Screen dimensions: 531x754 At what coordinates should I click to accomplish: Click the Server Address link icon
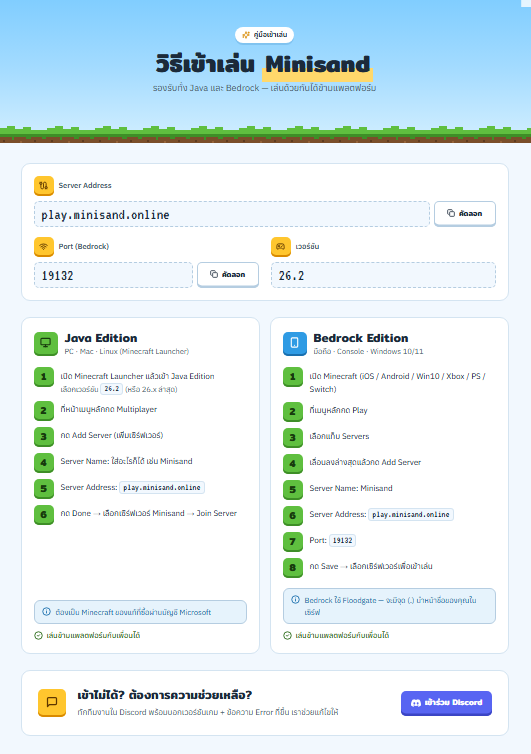click(x=44, y=186)
